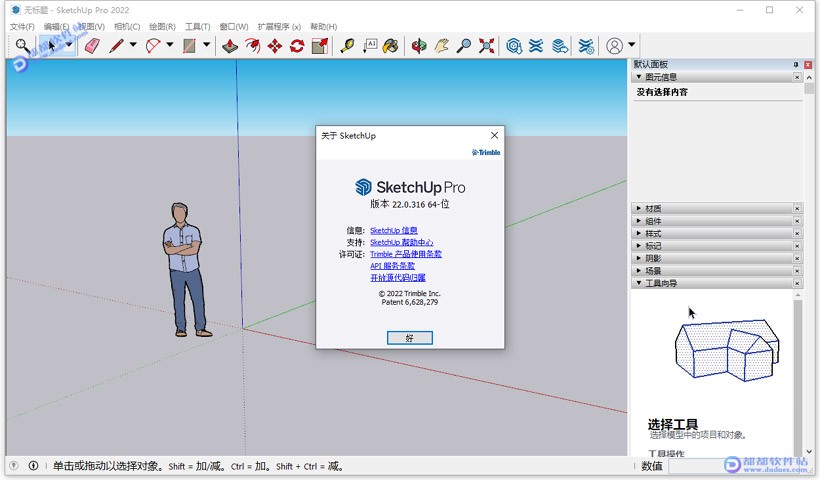
Task: Open the Extension Manager icon
Action: click(x=586, y=46)
